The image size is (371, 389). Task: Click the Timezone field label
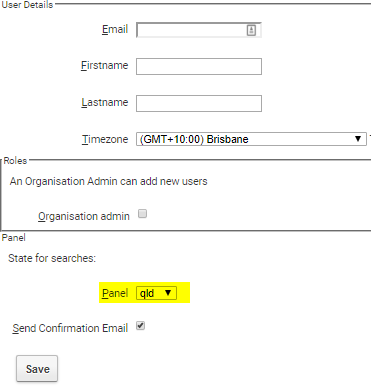[x=105, y=139]
